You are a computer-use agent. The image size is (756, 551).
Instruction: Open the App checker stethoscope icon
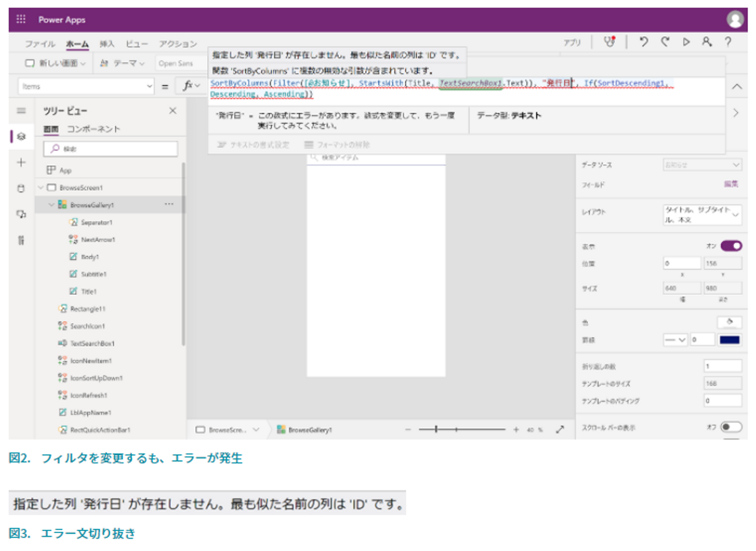point(609,42)
